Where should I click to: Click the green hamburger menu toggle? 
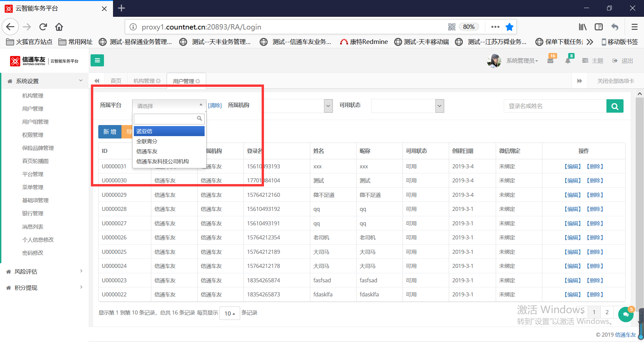click(97, 60)
